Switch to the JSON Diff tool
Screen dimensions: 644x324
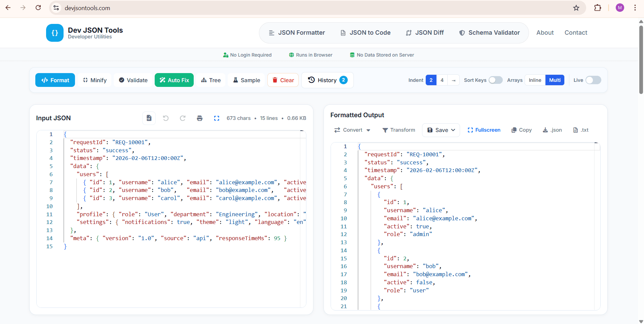(425, 32)
